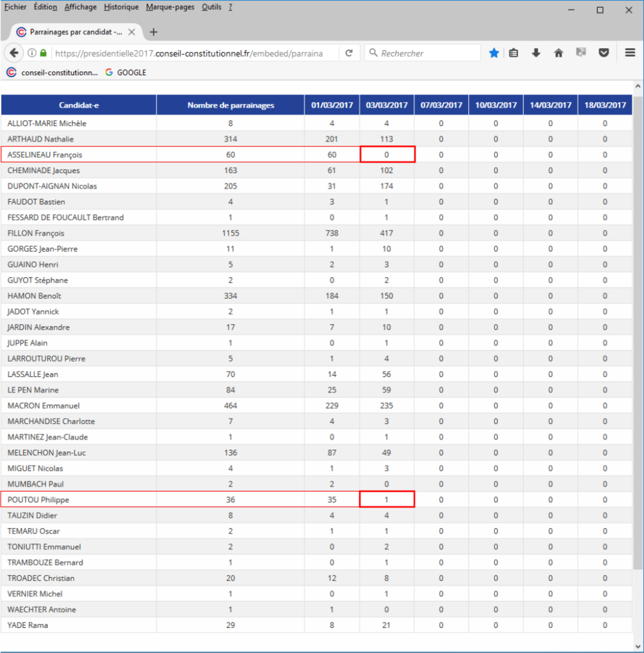Open a new tab with plus button
This screenshot has height=653, width=644.
tap(153, 32)
